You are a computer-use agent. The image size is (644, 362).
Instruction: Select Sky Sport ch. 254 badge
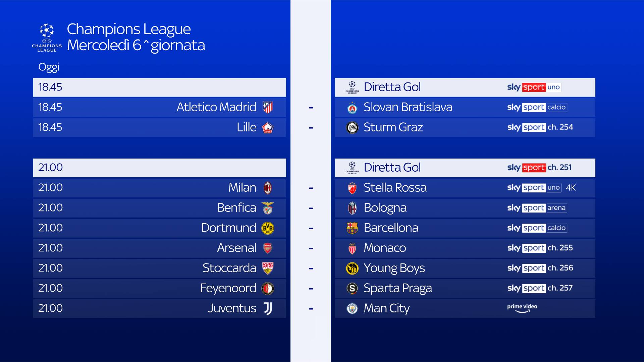click(x=540, y=127)
